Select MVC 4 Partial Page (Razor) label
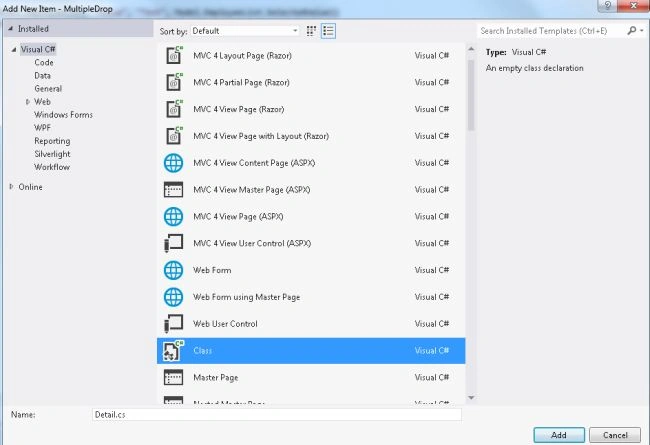 241,83
